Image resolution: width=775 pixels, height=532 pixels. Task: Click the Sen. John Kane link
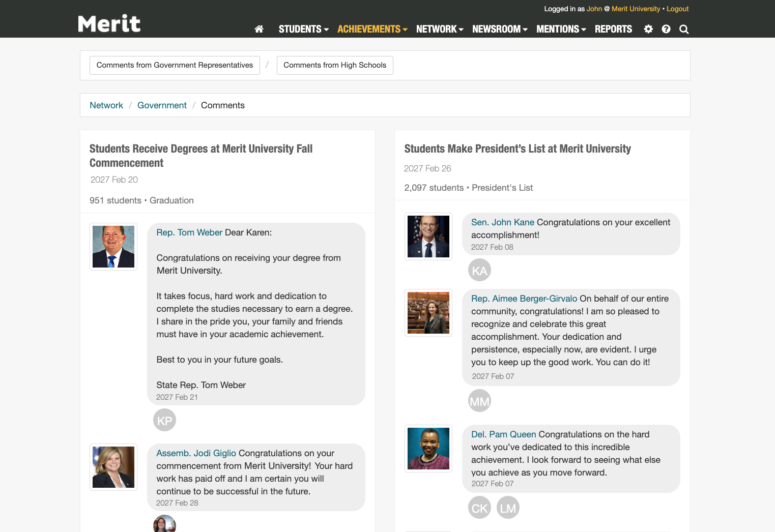[503, 222]
